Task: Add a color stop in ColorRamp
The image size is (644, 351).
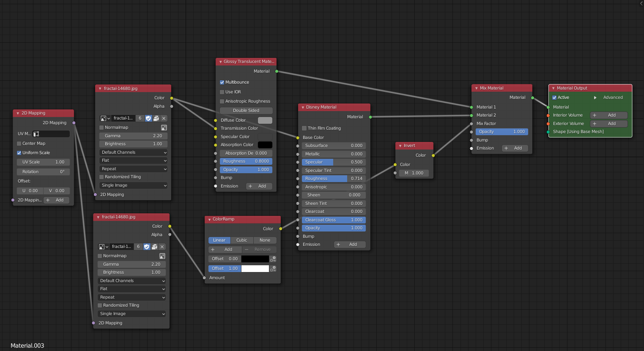Action: [x=225, y=250]
